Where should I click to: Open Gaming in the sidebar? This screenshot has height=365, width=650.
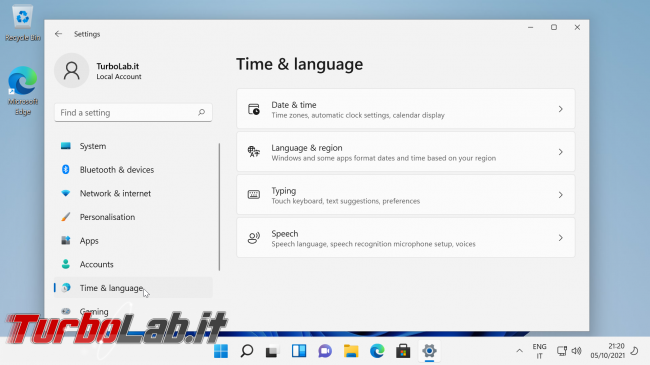[x=133, y=311]
